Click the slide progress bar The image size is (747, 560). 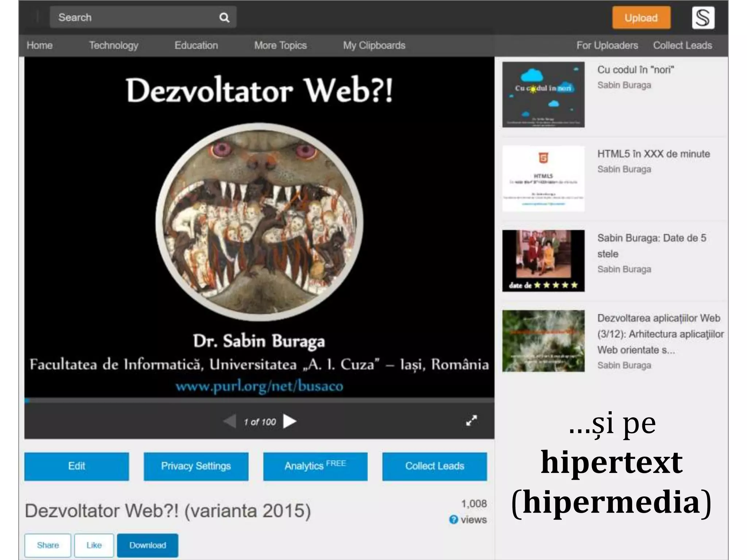[259, 401]
